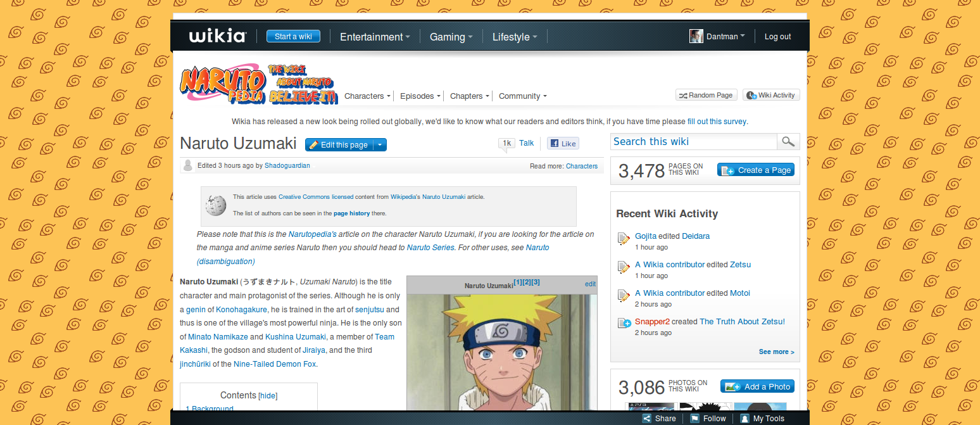The image size is (980, 425).
Task: Open the Motoi activity link
Action: point(740,293)
